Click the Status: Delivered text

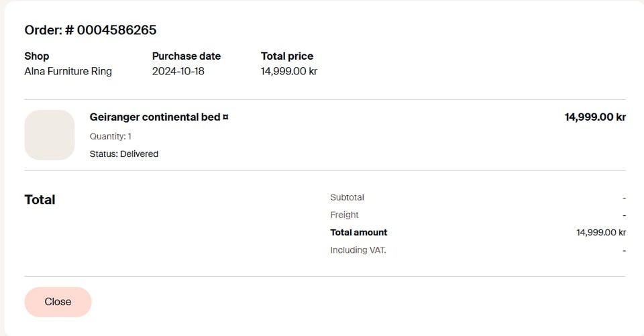coord(124,154)
